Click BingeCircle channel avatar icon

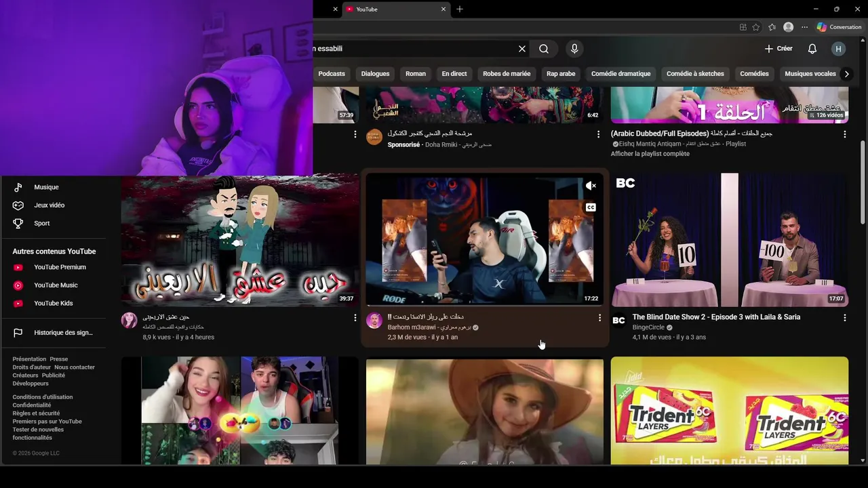[x=618, y=321]
